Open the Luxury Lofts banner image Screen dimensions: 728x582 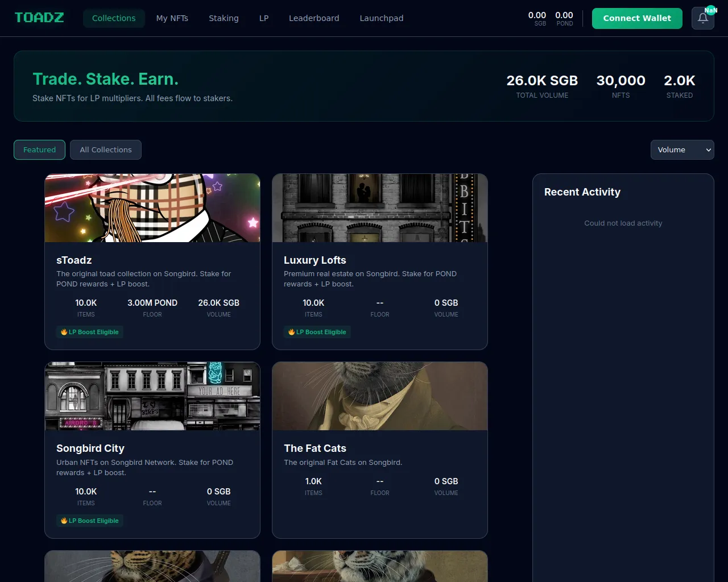380,208
